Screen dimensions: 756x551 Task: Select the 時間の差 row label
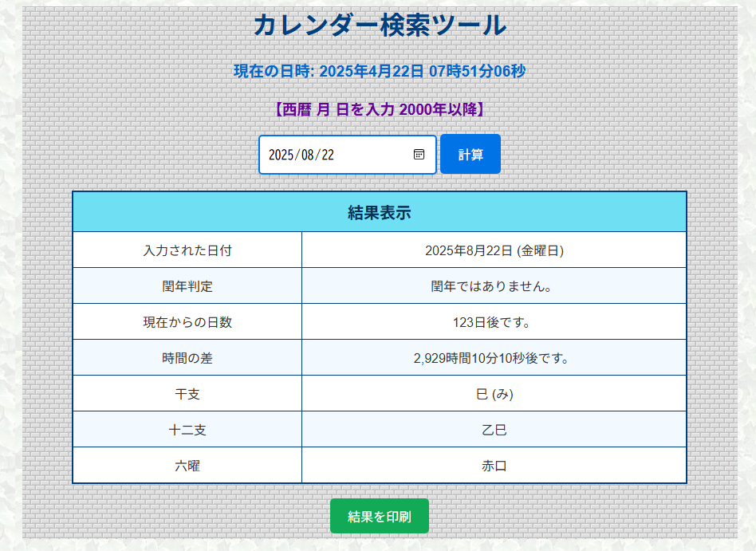point(187,358)
